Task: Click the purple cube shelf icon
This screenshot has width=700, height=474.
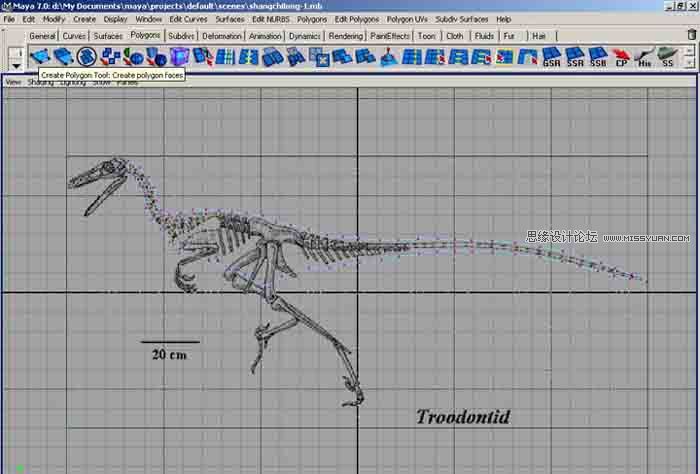Action: 179,57
